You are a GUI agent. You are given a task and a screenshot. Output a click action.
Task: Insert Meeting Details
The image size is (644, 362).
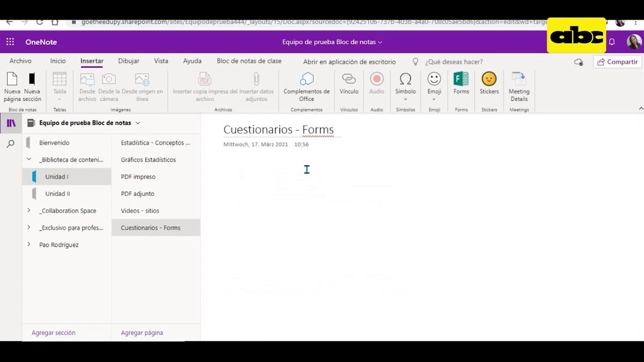click(x=519, y=86)
